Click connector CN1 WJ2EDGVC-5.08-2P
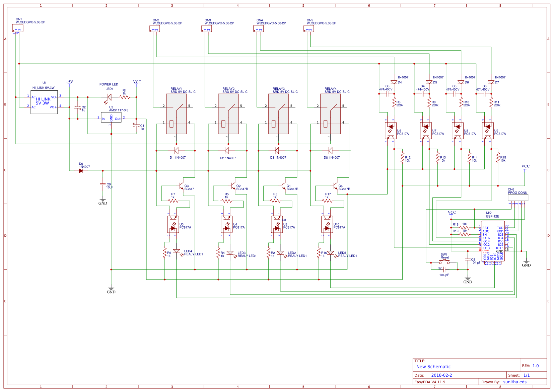 click(17, 28)
